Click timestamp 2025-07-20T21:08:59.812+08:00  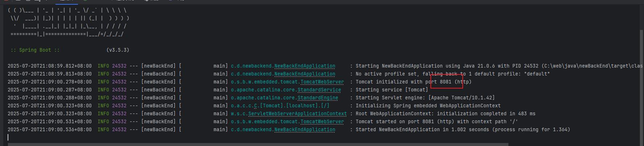pos(50,66)
